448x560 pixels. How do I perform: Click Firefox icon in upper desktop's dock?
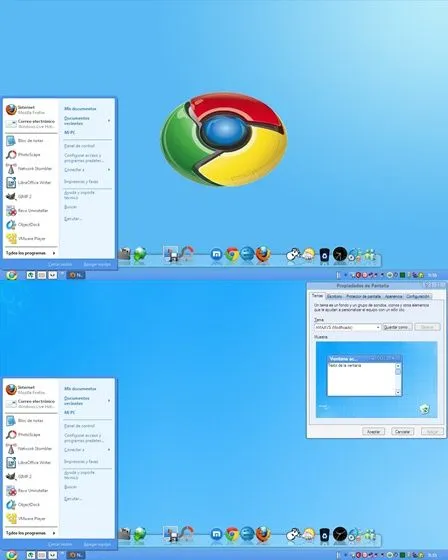click(x=263, y=254)
